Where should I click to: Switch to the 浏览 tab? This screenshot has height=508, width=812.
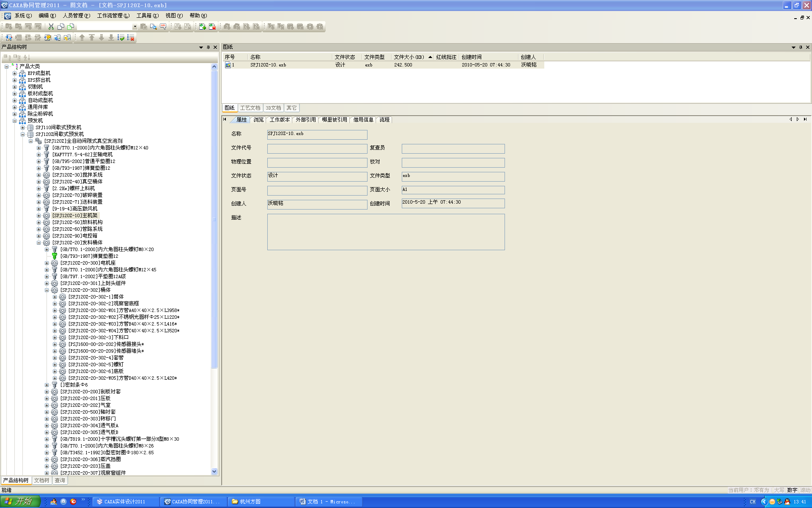258,120
